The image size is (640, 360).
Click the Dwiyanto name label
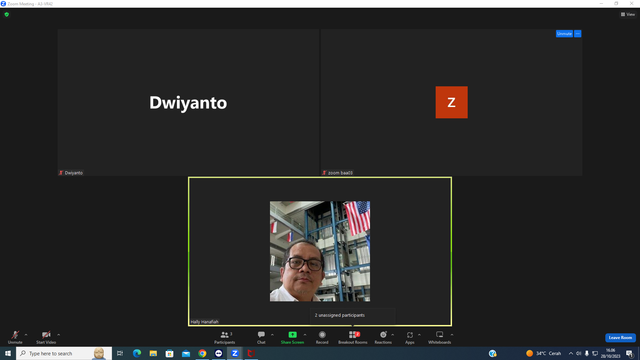click(71, 173)
